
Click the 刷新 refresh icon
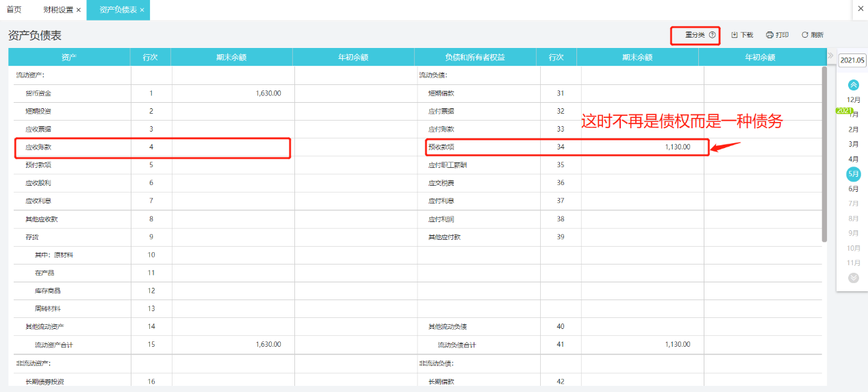pos(805,35)
